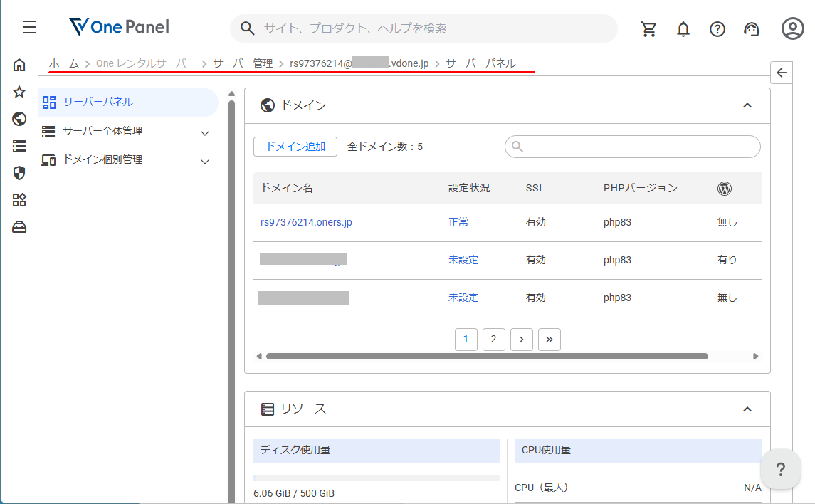This screenshot has width=815, height=504.
Task: Open the hamburger navigation menu icon
Action: click(28, 27)
